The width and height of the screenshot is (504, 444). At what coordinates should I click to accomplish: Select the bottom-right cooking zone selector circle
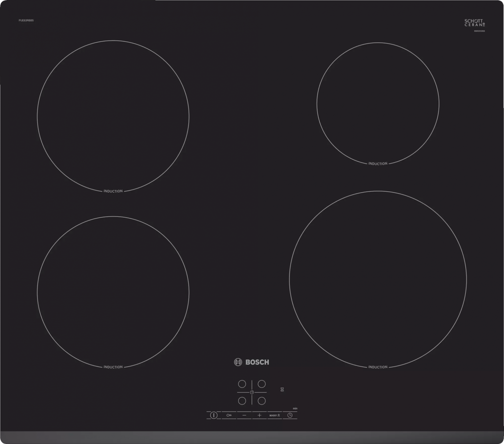coord(262,401)
